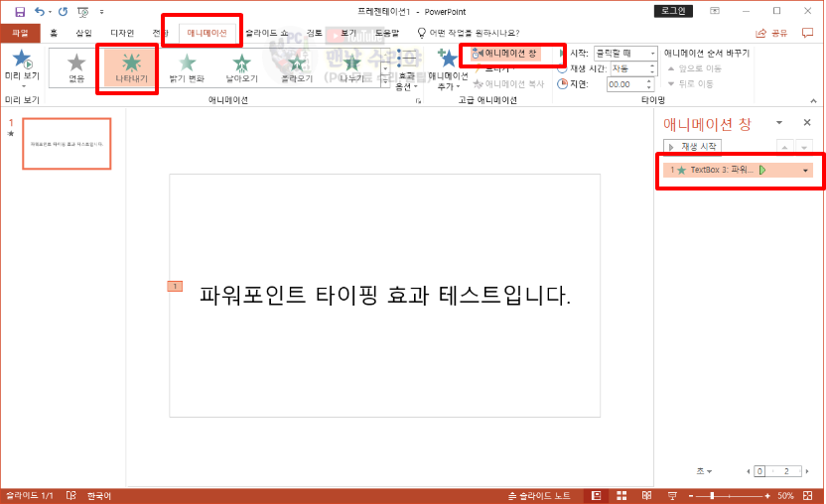Move animation up with pane arrow
Screen dimensions: 826x504
click(x=784, y=148)
